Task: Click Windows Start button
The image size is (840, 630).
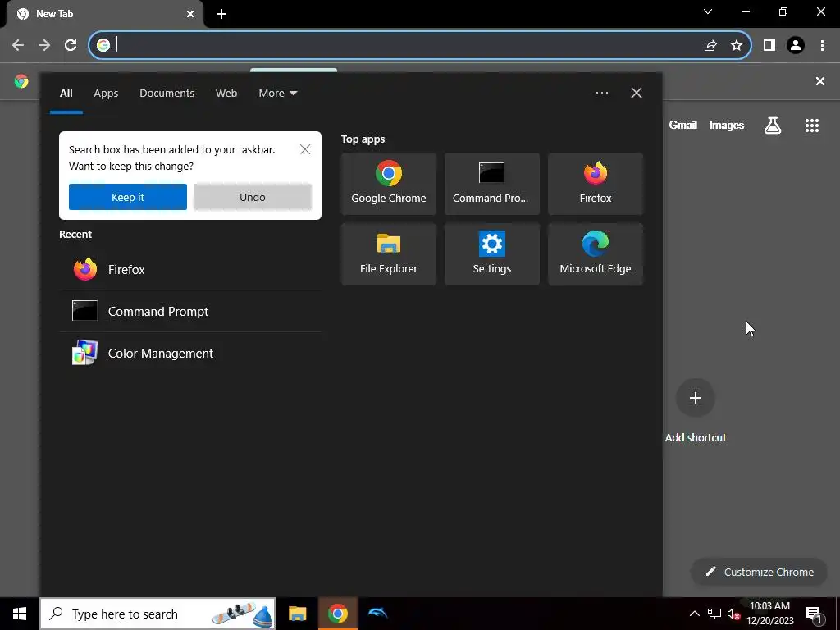Action: (20, 614)
